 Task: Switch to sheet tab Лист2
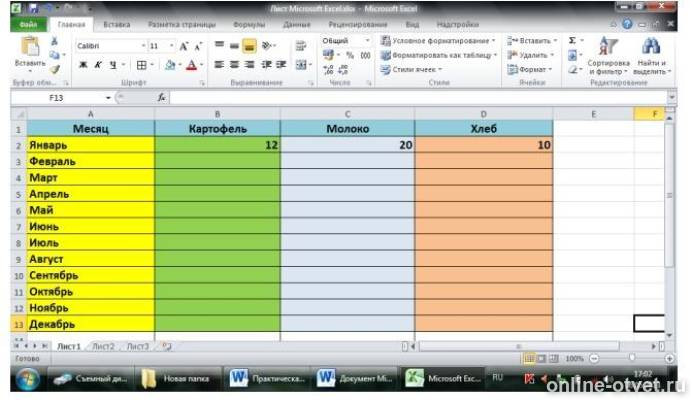tap(104, 345)
